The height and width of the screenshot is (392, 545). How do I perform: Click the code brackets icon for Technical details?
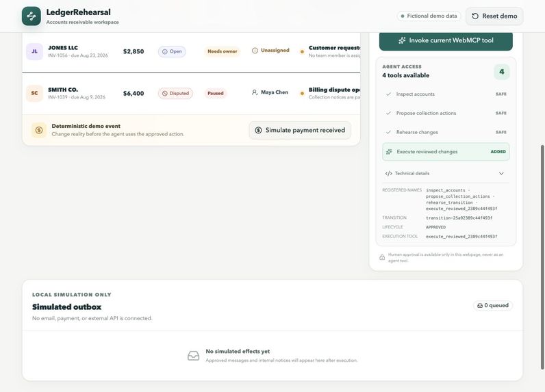point(389,173)
